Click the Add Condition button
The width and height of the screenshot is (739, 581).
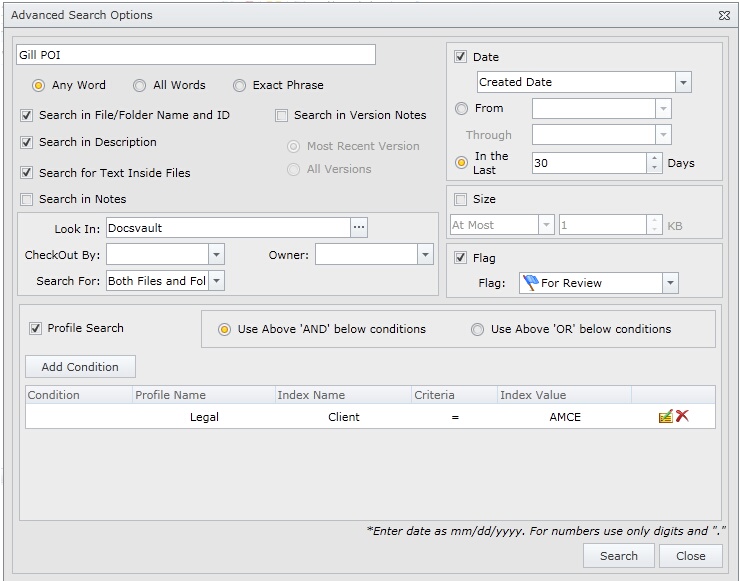pyautogui.click(x=80, y=367)
